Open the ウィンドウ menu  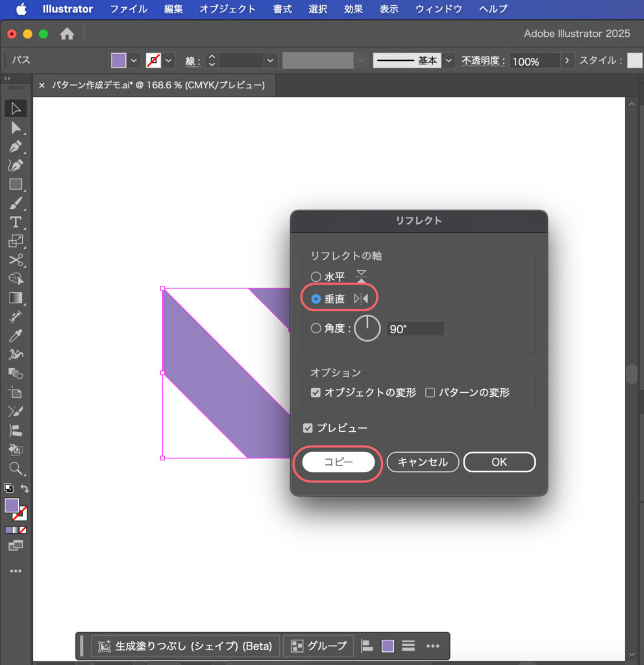point(439,9)
